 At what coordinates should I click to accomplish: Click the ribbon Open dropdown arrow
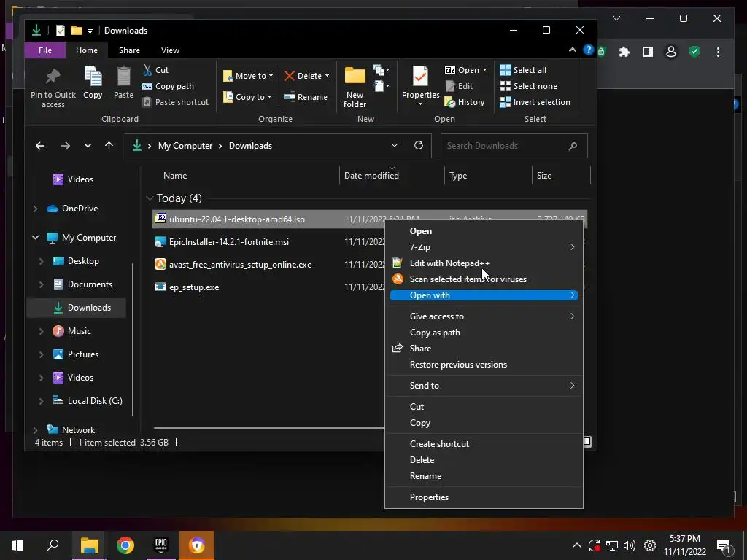[x=484, y=70]
